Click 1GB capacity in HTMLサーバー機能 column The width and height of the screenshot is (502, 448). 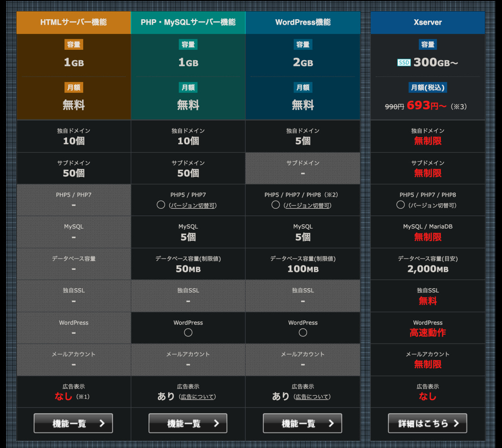(74, 63)
